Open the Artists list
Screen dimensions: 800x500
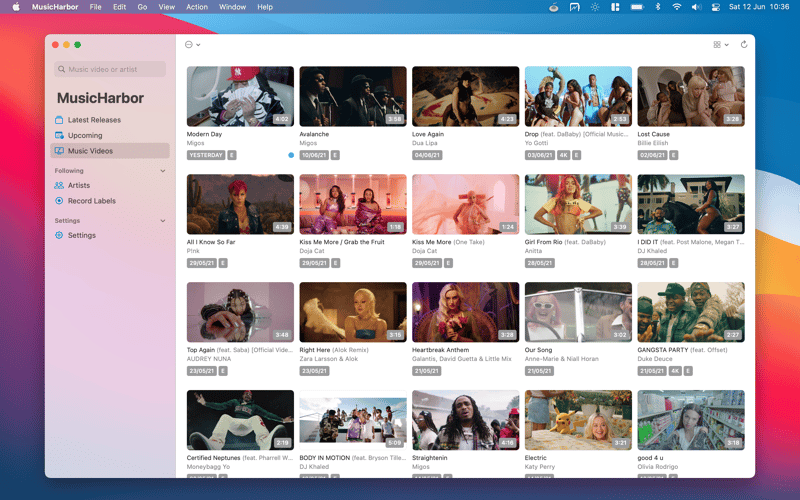coord(78,185)
